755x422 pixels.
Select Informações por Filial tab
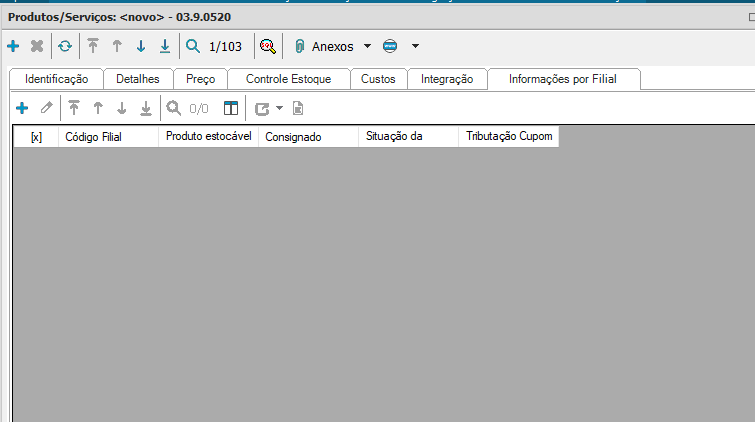pyautogui.click(x=562, y=79)
